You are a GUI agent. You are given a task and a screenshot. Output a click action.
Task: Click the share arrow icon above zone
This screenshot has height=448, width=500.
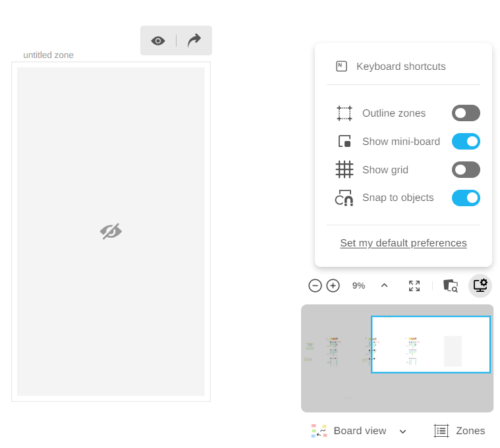(194, 41)
